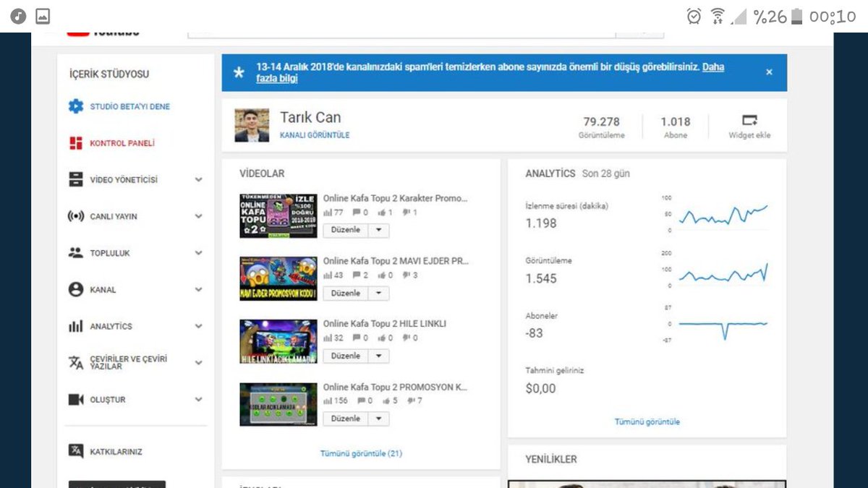Expand the Oluştur menu chevron
The image size is (868, 488).
point(198,399)
